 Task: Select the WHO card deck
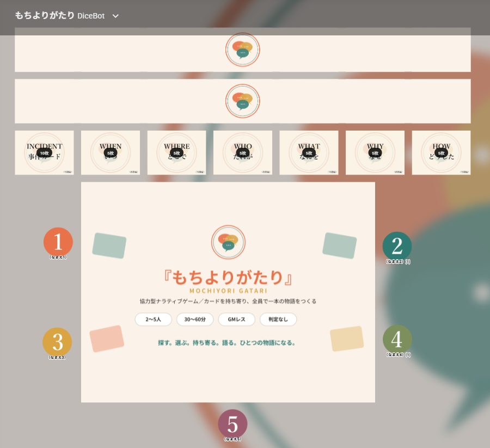point(243,153)
